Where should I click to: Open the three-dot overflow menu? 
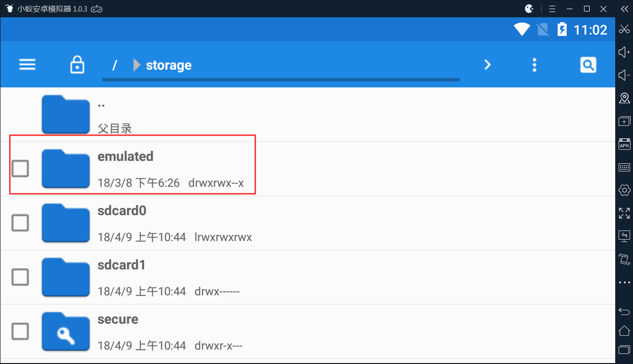[x=535, y=65]
